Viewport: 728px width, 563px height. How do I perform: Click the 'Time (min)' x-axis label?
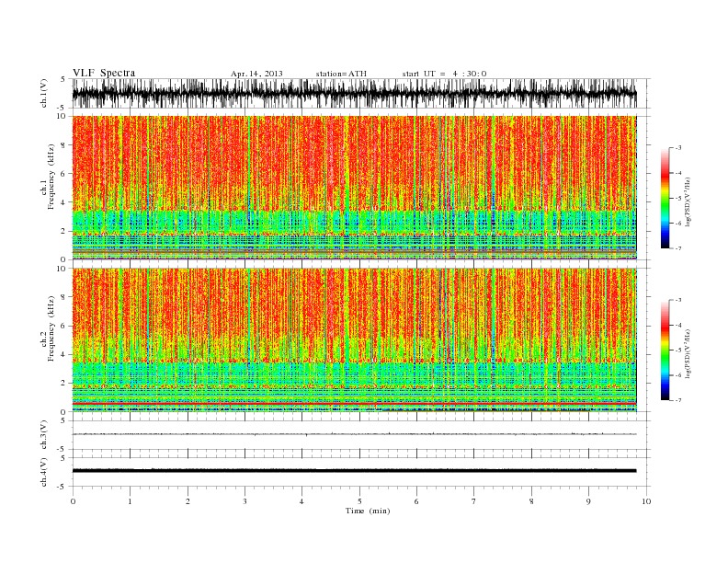[368, 511]
